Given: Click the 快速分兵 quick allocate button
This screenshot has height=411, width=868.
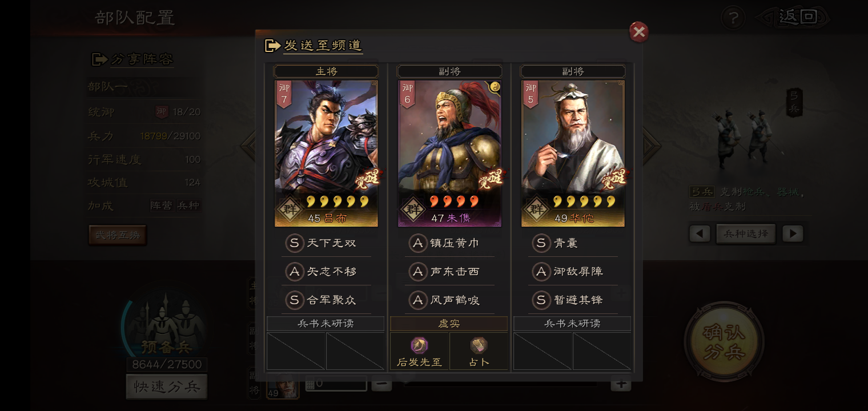Looking at the screenshot, I should [167, 387].
